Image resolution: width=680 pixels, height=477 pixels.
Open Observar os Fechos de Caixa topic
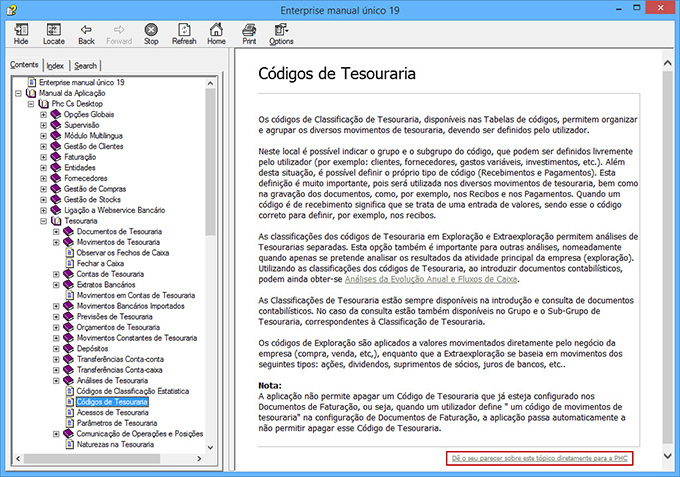coord(123,253)
